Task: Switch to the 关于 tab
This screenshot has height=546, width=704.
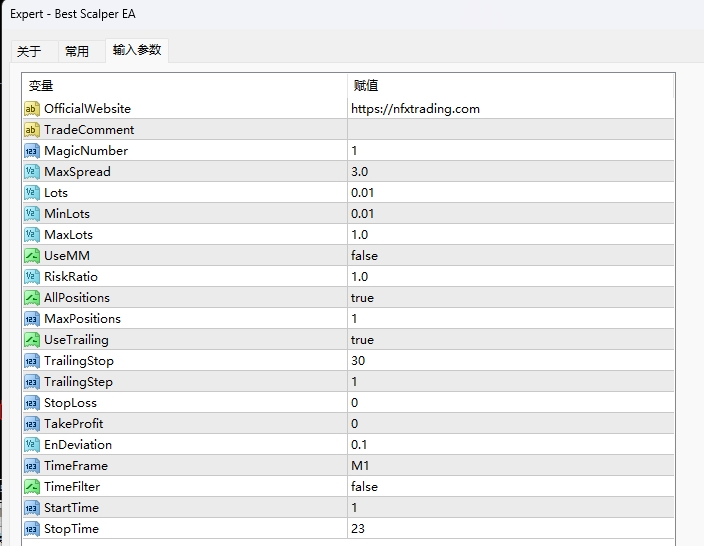Action: coord(29,52)
